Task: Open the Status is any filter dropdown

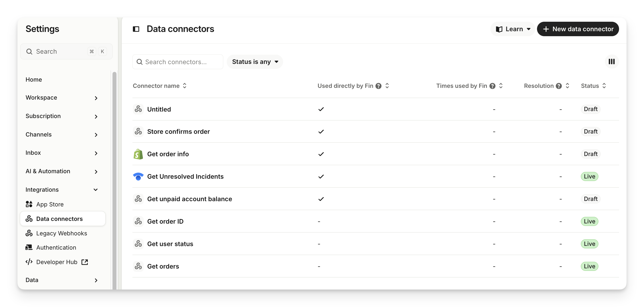Action: point(255,62)
